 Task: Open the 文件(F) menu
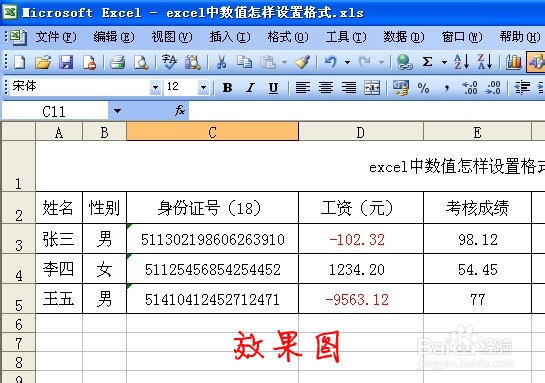tap(56, 37)
